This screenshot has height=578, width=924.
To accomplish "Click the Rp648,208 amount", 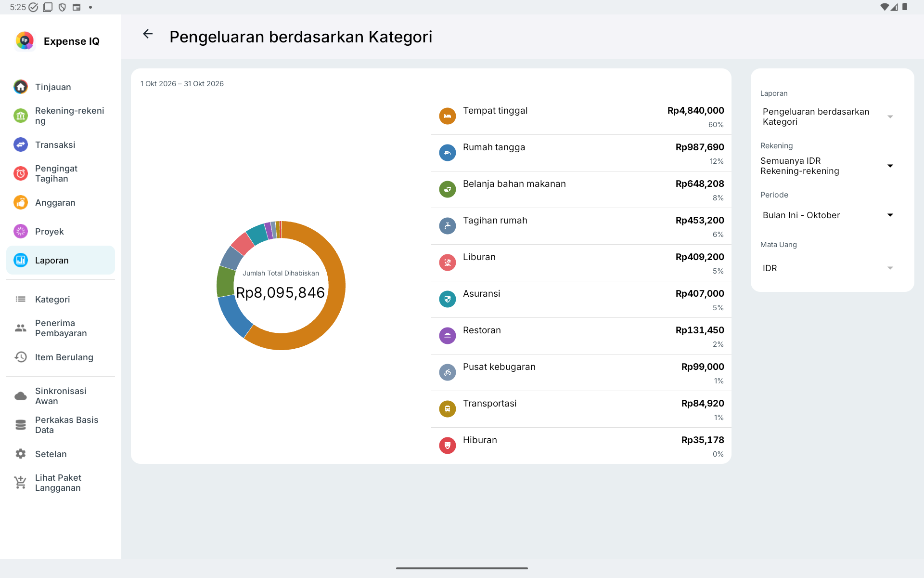I will coord(700,184).
